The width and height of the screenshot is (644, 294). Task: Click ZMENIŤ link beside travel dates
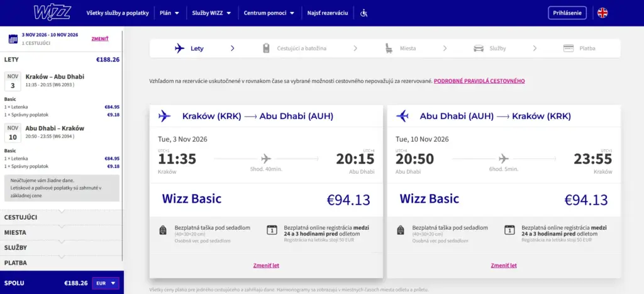(x=100, y=39)
